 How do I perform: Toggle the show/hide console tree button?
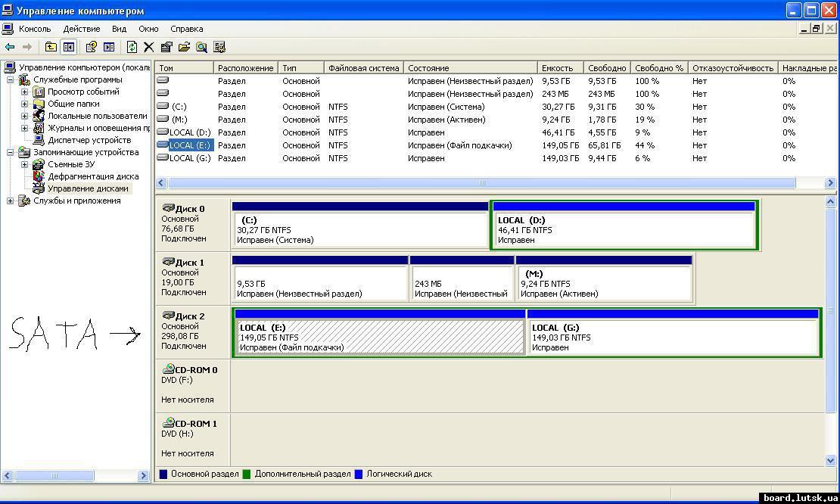(68, 47)
